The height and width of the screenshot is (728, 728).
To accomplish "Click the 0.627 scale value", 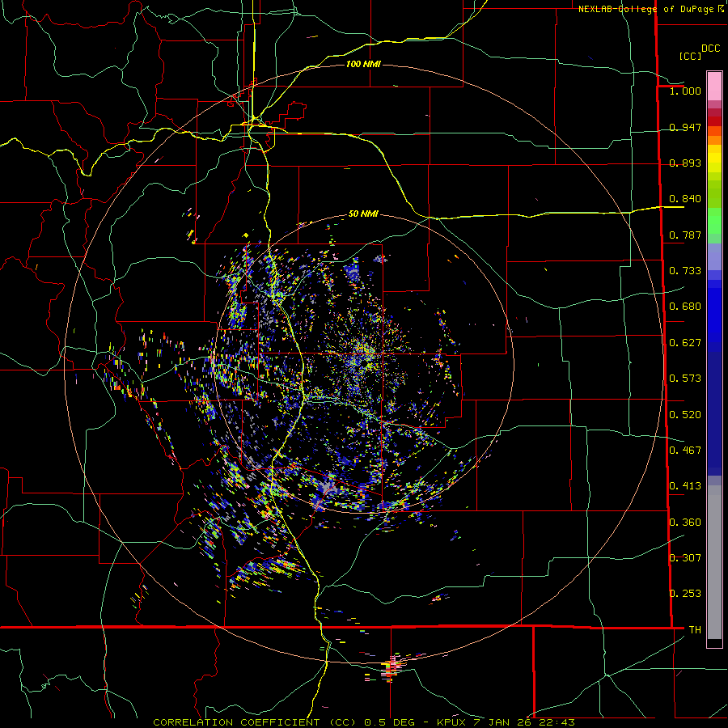I will pyautogui.click(x=685, y=343).
